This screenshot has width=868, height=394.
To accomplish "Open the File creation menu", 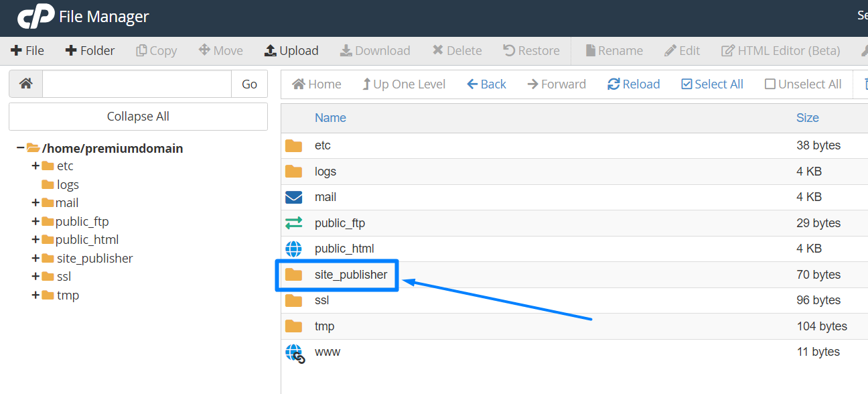I will [x=27, y=50].
